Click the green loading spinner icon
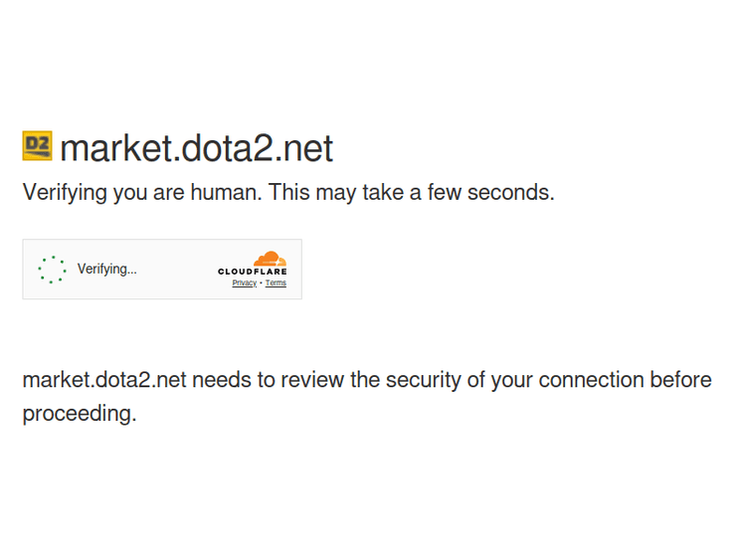 52,269
